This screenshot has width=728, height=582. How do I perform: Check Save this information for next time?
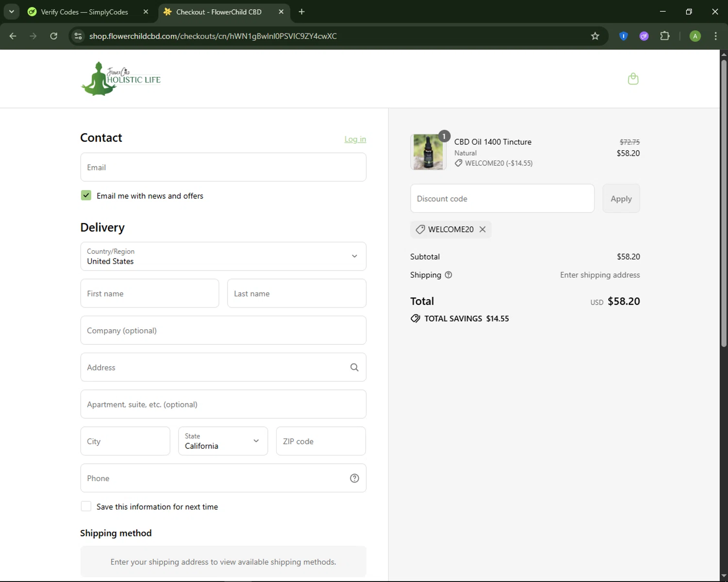click(86, 506)
